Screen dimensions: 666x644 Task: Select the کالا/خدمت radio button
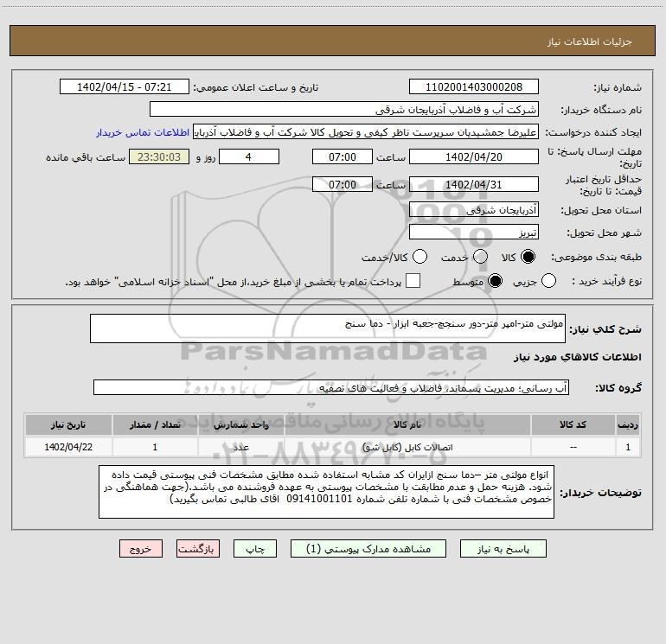[x=419, y=257]
